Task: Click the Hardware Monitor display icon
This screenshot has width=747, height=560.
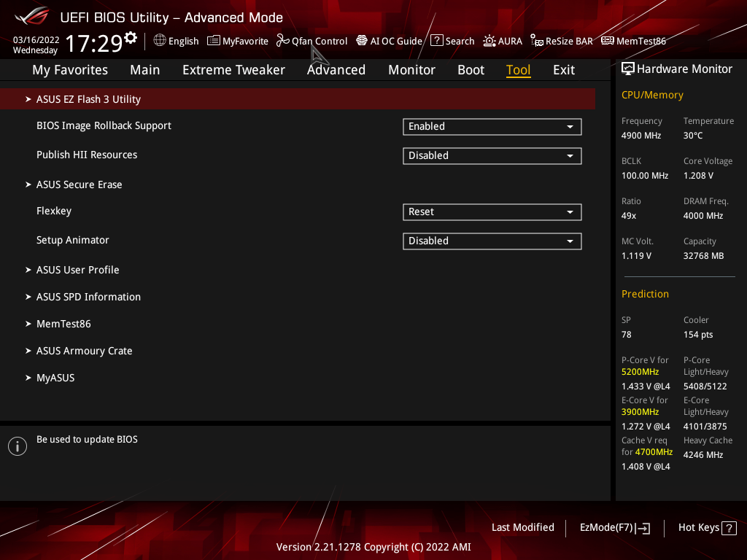Action: coord(628,69)
